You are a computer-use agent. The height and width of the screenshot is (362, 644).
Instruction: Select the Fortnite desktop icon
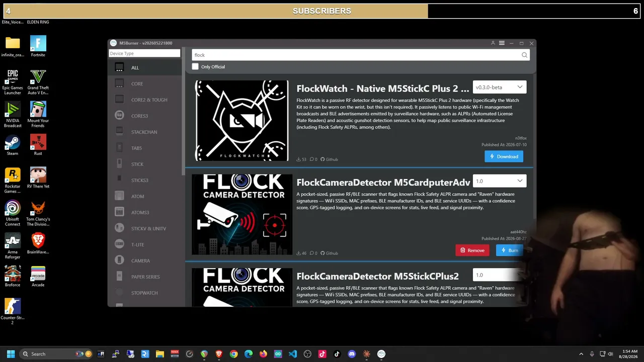click(38, 46)
